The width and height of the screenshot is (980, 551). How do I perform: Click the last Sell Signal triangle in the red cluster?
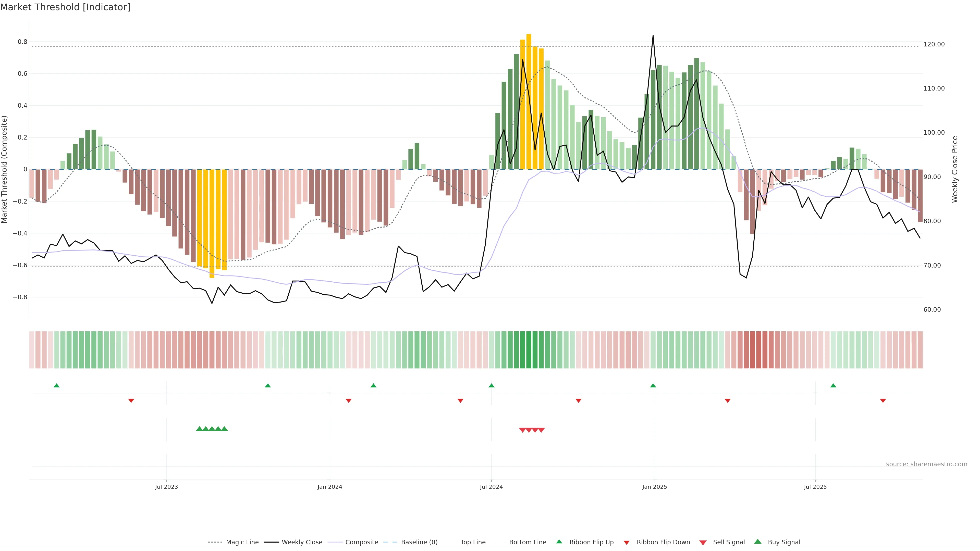coord(541,430)
